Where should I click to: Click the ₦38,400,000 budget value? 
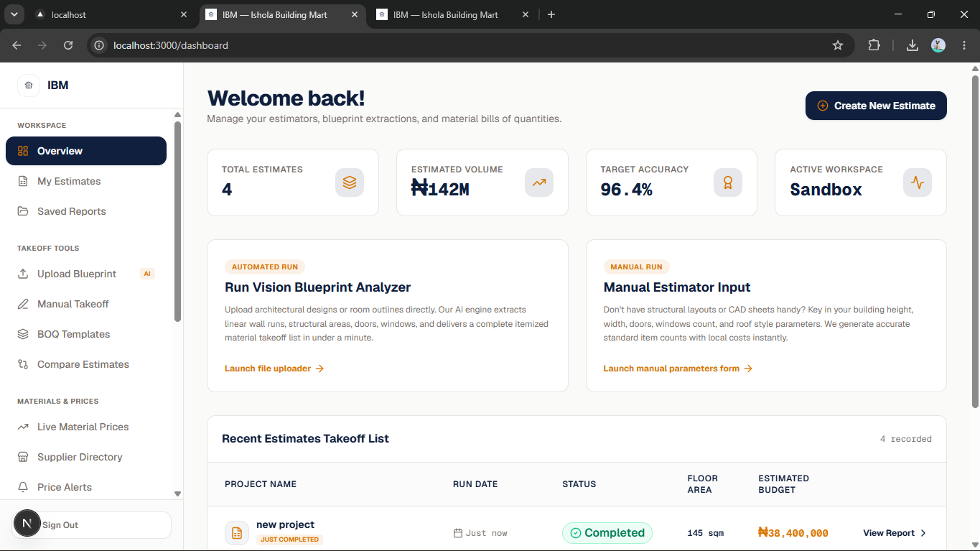pyautogui.click(x=793, y=533)
